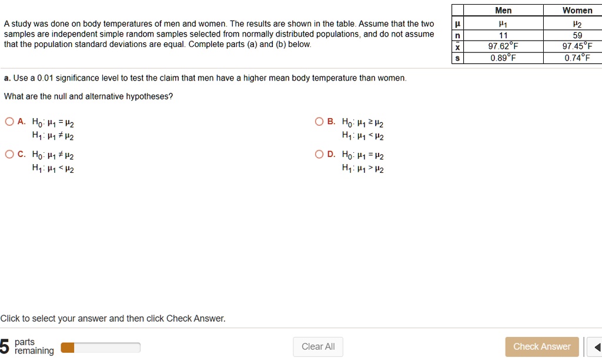The height and width of the screenshot is (364, 602).
Task: Click the Women column header
Action: (x=577, y=10)
